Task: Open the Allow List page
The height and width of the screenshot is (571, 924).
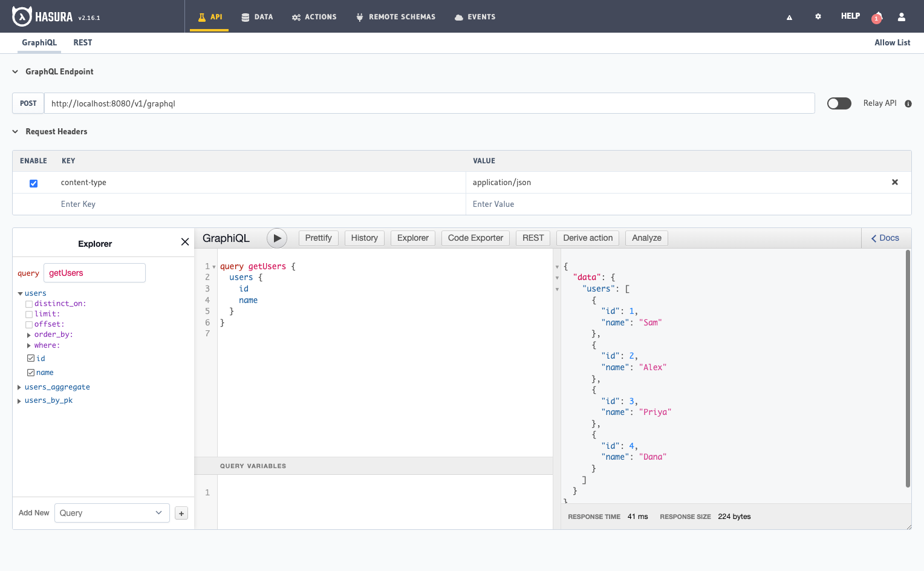Action: [893, 42]
